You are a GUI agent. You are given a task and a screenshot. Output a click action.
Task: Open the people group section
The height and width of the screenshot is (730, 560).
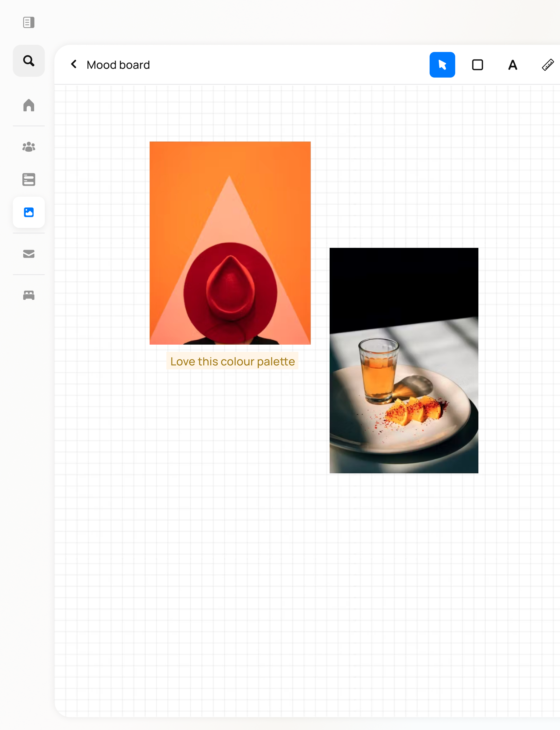[x=29, y=147]
